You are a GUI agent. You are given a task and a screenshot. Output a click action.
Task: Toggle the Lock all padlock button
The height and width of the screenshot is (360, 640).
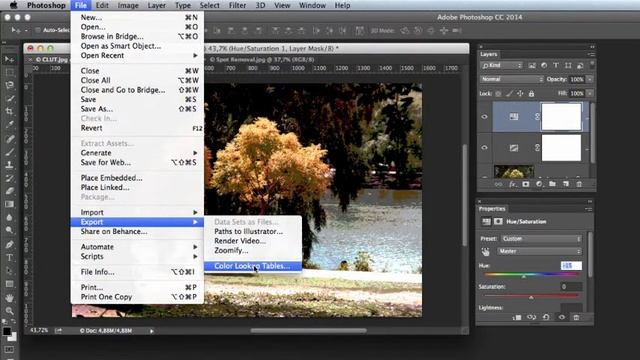tap(531, 93)
